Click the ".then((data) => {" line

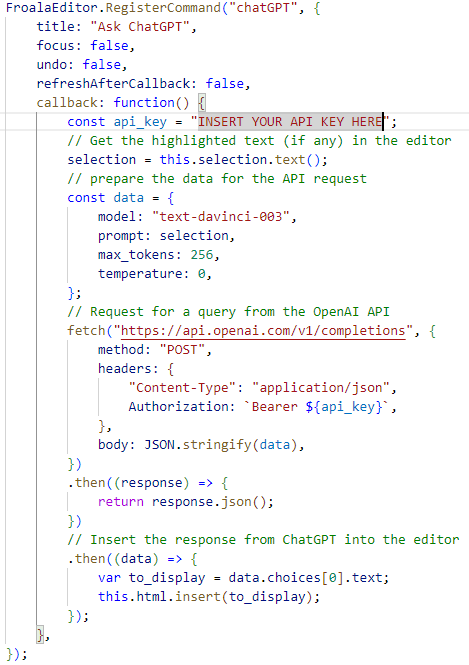click(x=132, y=559)
